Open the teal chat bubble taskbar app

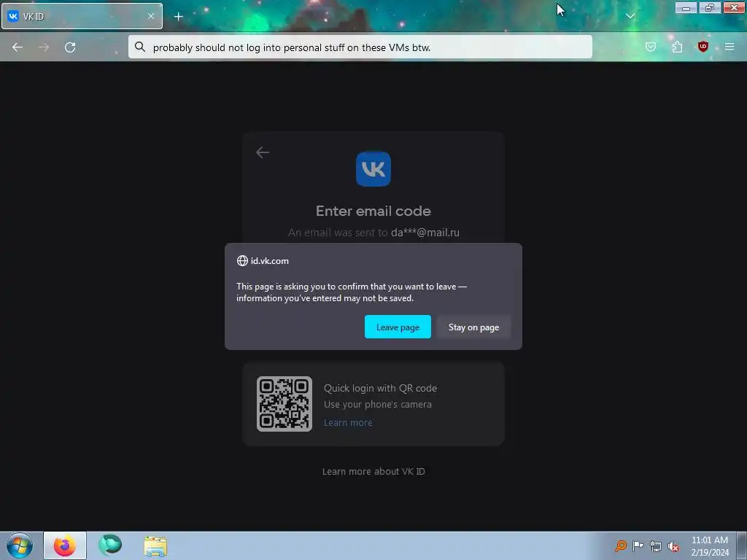click(110, 545)
